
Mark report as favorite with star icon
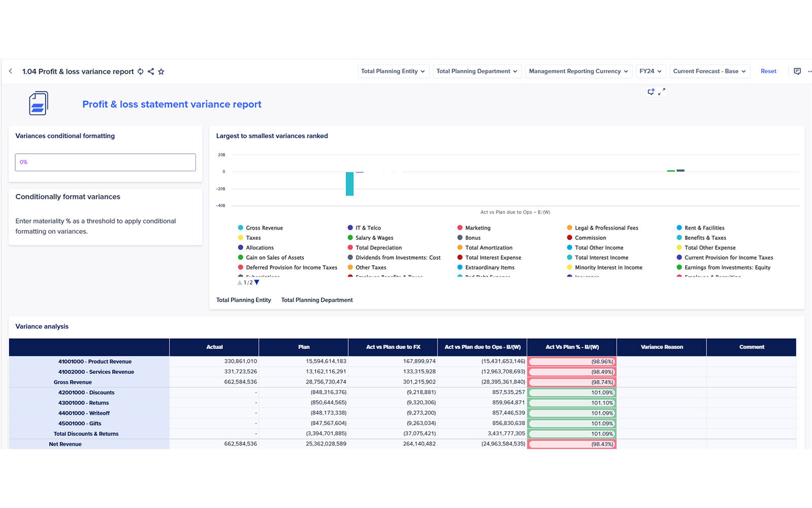point(161,72)
